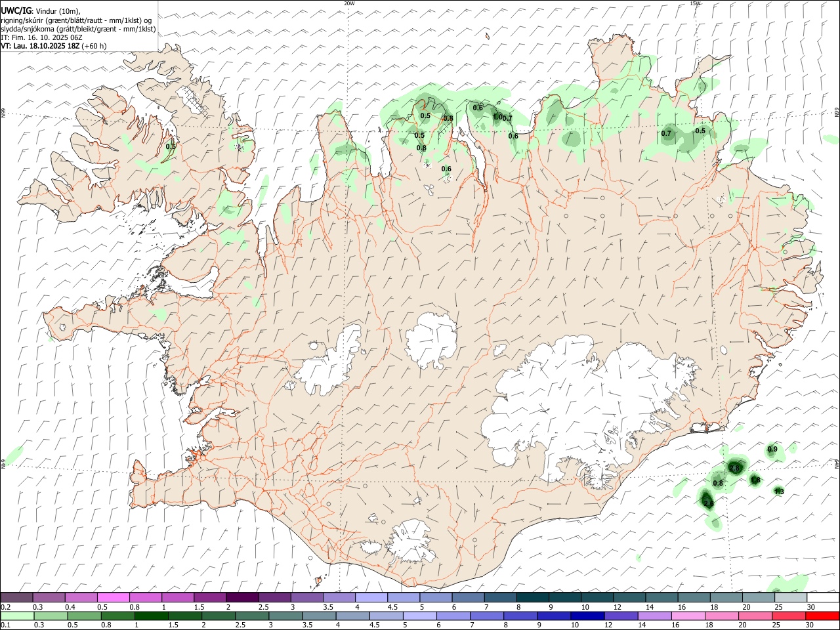Click the '0.2' label under the purple legend row
This screenshot has height=630, width=840.
(x=5, y=607)
